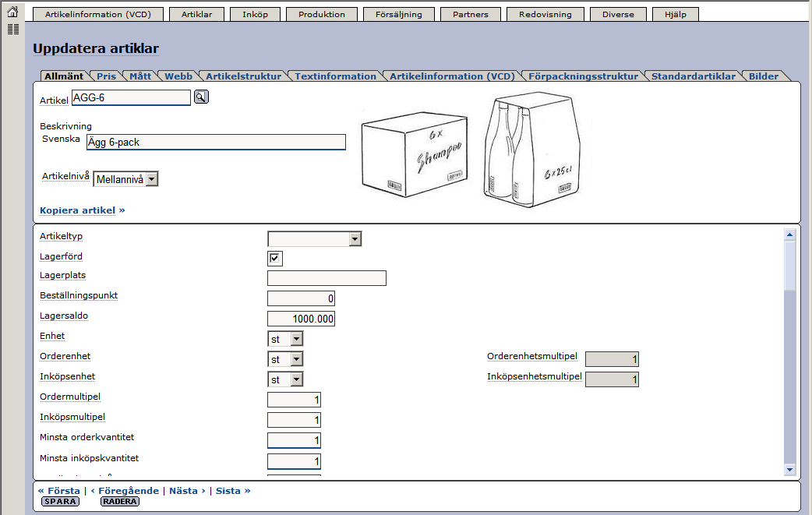Click the Uppdatera artiklar heading
The width and height of the screenshot is (812, 515).
pos(96,48)
